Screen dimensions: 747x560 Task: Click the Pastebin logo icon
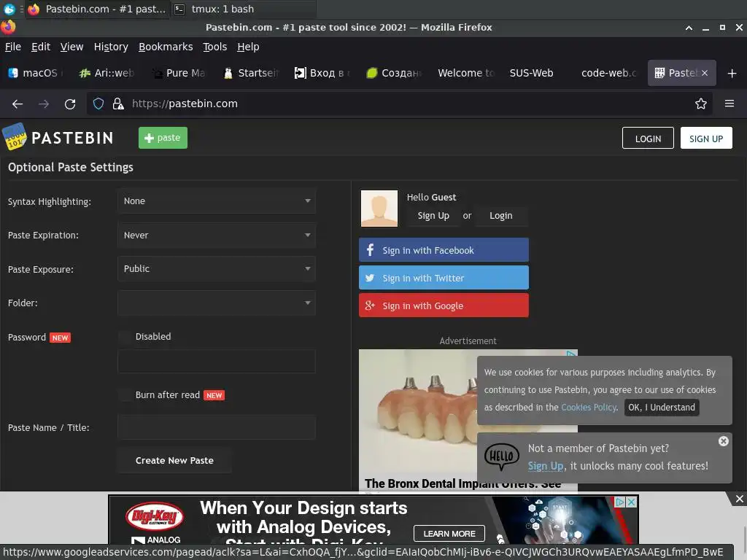(14, 137)
